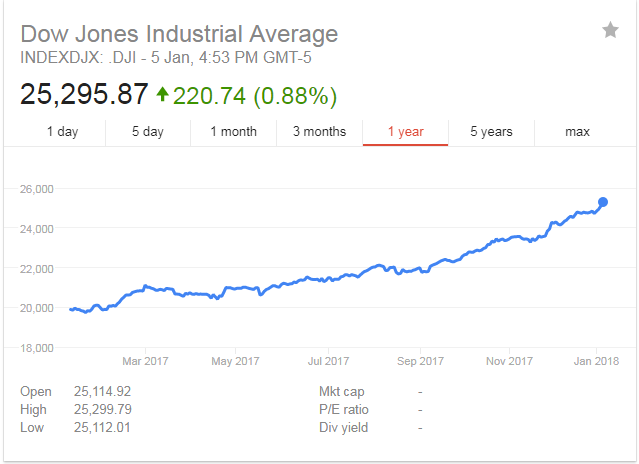Click the green up arrow icon
The image size is (639, 464).
click(x=163, y=96)
